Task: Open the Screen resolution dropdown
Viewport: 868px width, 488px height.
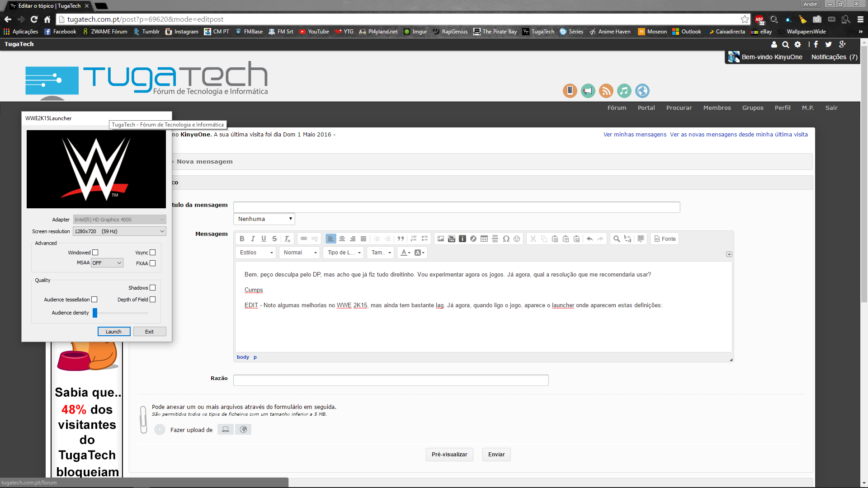Action: (x=119, y=231)
